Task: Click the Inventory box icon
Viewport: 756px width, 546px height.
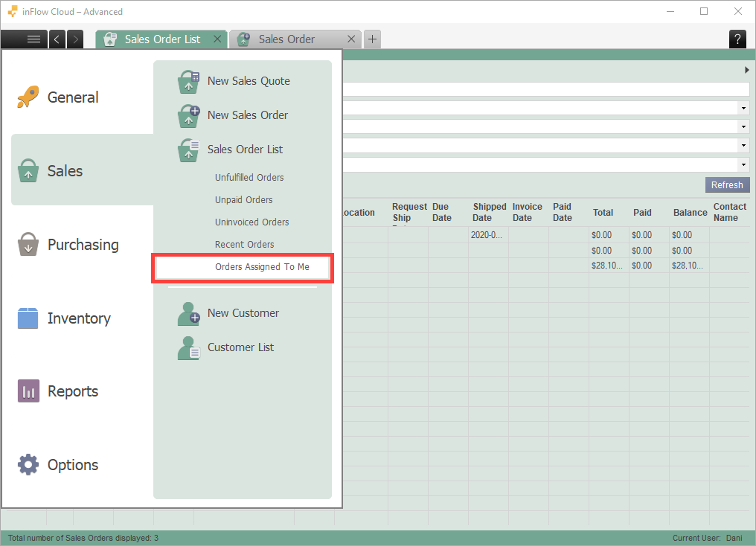Action: click(x=28, y=318)
